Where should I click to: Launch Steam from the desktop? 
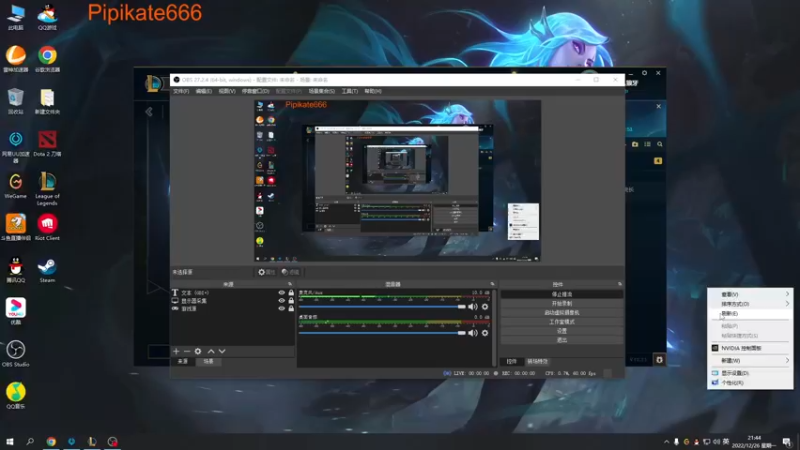click(47, 270)
